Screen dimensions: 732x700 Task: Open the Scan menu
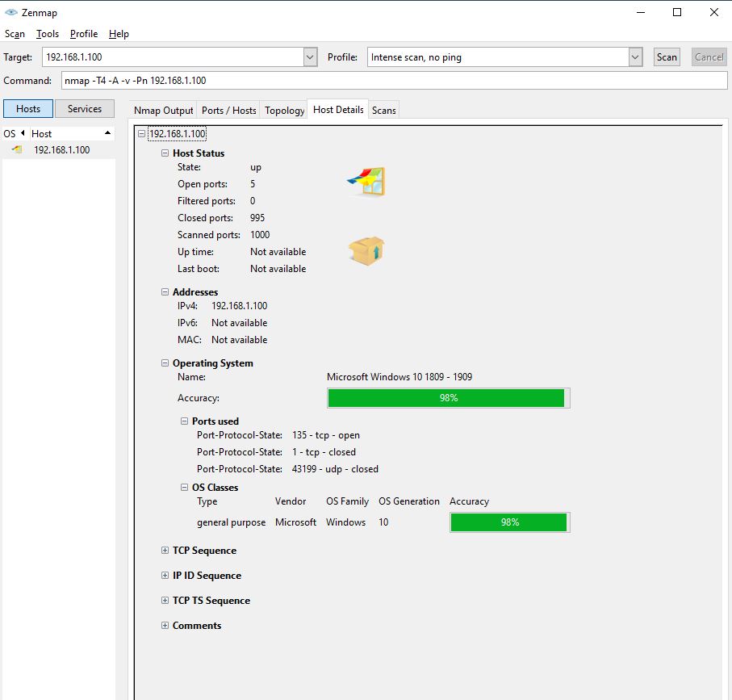[15, 34]
